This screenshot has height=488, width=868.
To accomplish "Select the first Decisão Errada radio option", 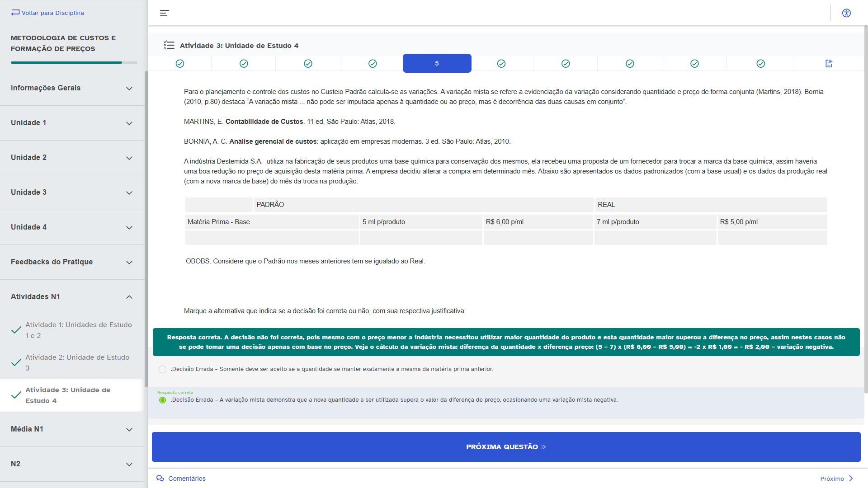I will [x=162, y=370].
